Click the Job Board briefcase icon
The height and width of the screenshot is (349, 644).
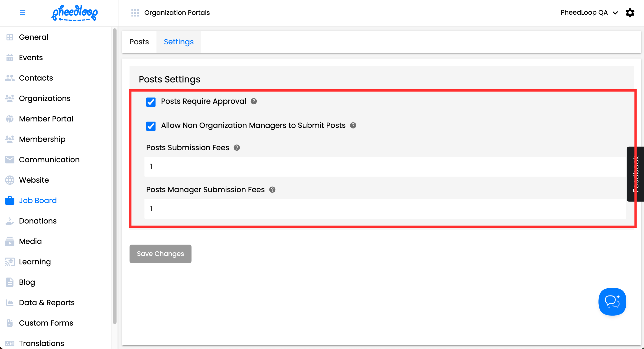(10, 201)
